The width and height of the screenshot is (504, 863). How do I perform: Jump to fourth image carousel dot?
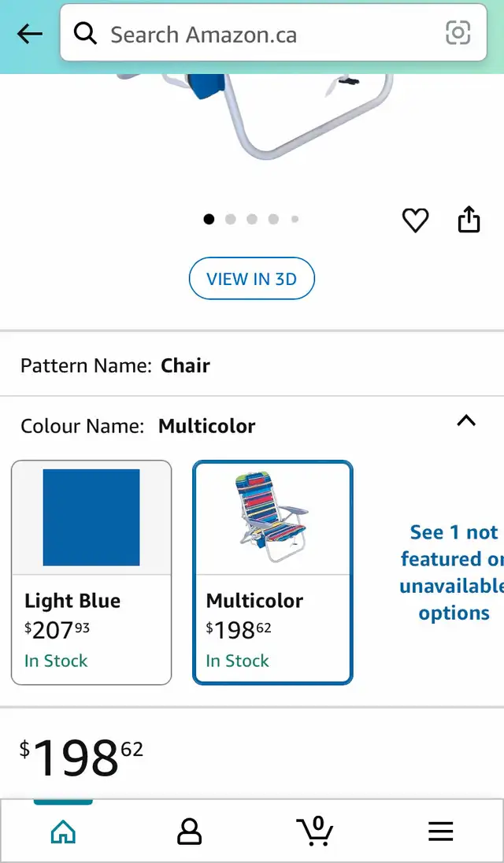pos(273,220)
